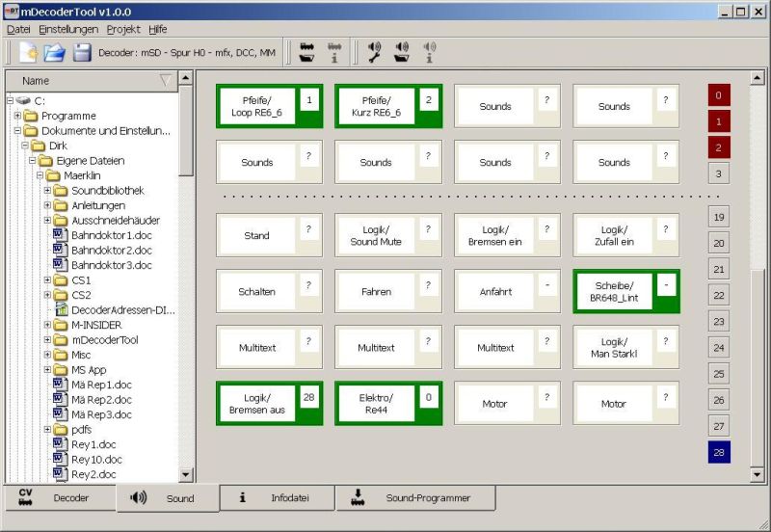Viewport: 771px width, 532px height.
Task: Click sound panel scrollbar down arrow
Action: point(758,474)
